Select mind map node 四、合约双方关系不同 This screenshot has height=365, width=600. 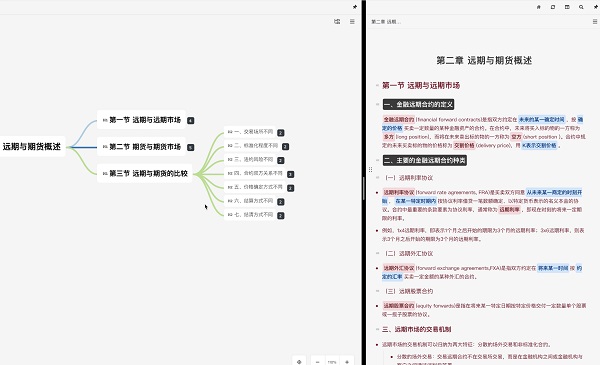(255, 173)
